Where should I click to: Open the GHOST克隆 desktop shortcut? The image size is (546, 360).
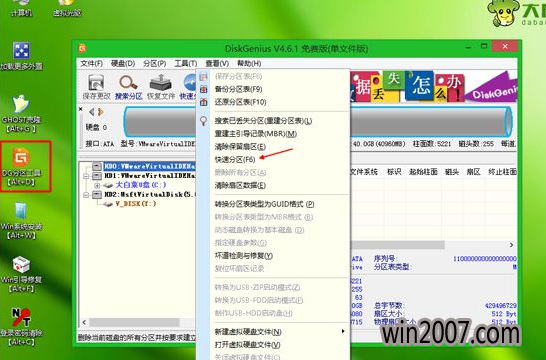pos(22,114)
